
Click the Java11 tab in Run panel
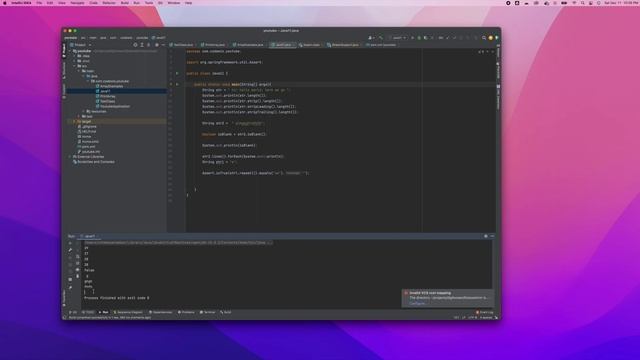[89, 236]
